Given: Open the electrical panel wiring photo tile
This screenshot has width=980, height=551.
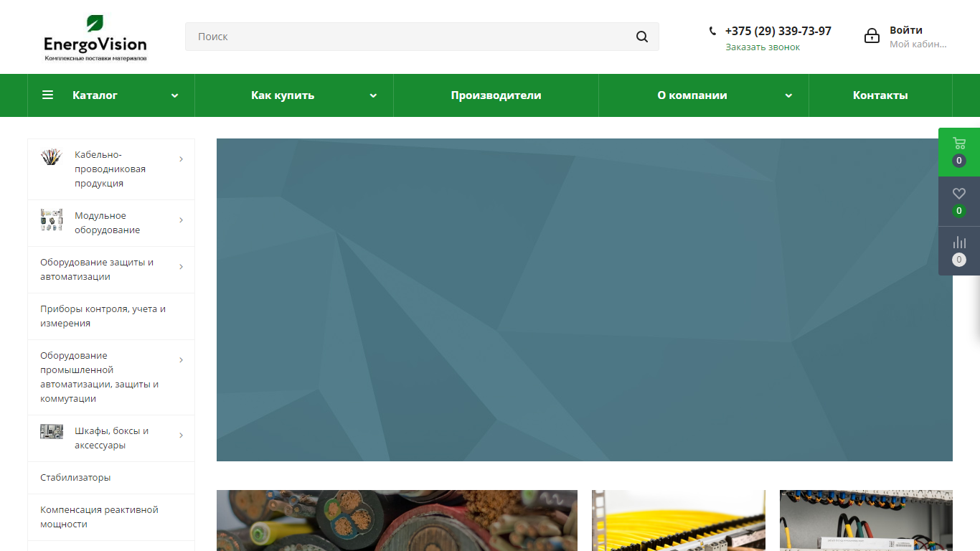Looking at the screenshot, I should [x=866, y=521].
